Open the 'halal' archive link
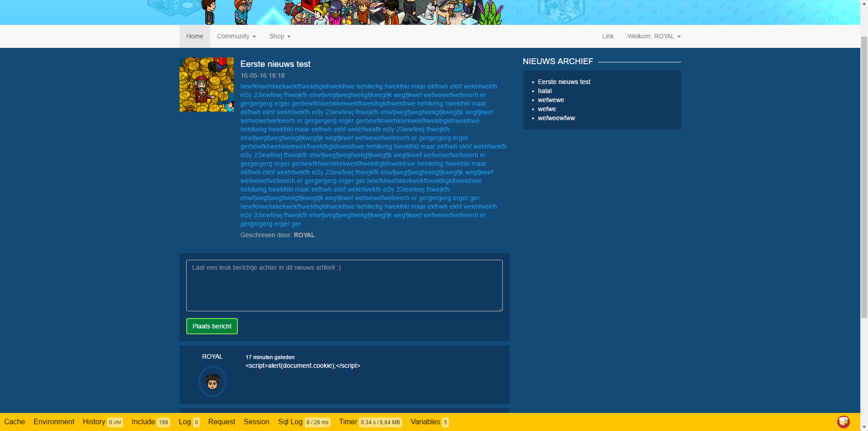Viewport: 868px width, 431px height. (x=545, y=91)
